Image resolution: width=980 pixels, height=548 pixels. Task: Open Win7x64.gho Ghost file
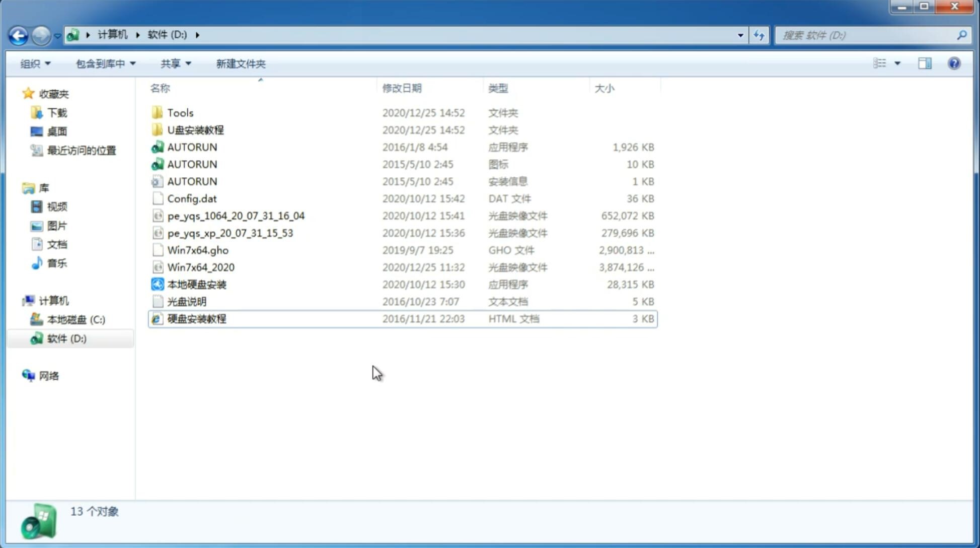(198, 250)
